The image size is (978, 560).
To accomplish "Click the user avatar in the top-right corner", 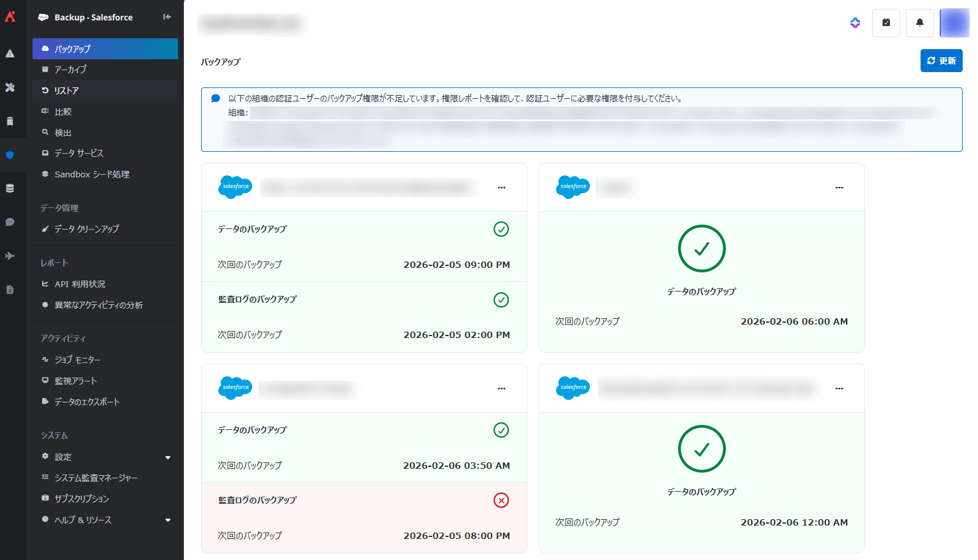I will click(x=954, y=22).
